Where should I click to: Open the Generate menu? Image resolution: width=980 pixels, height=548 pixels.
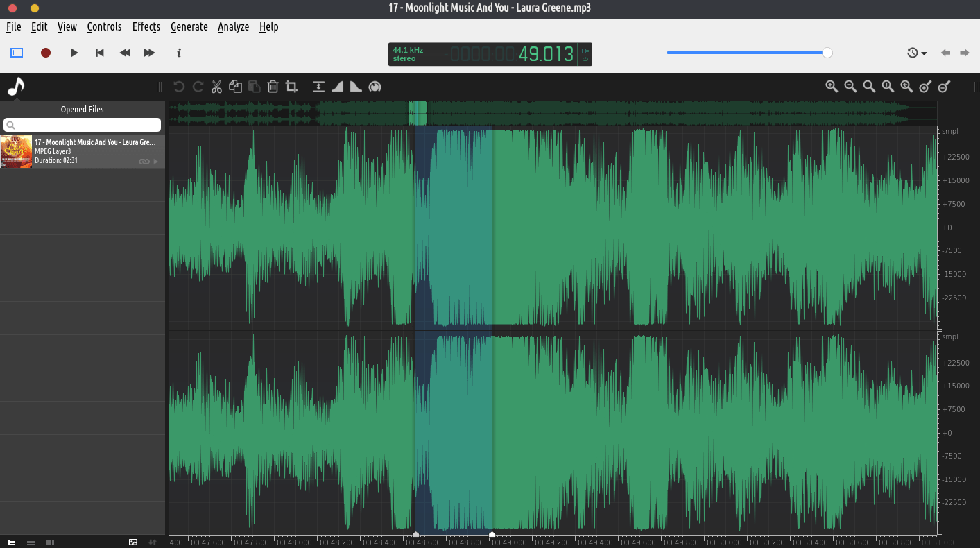[189, 26]
